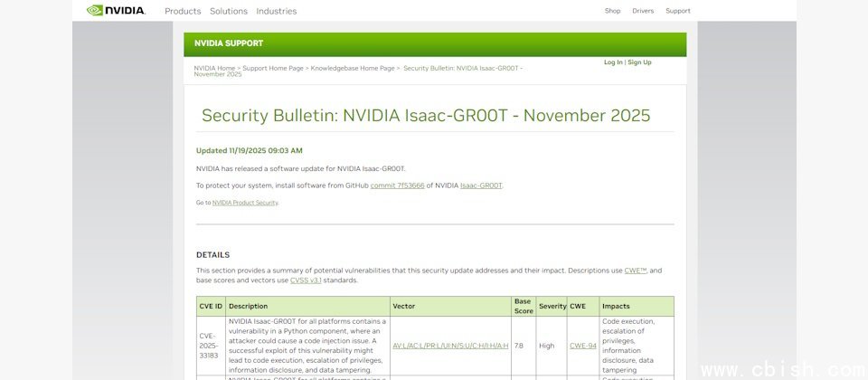
Task: Go to the Shop link in top bar
Action: point(612,11)
